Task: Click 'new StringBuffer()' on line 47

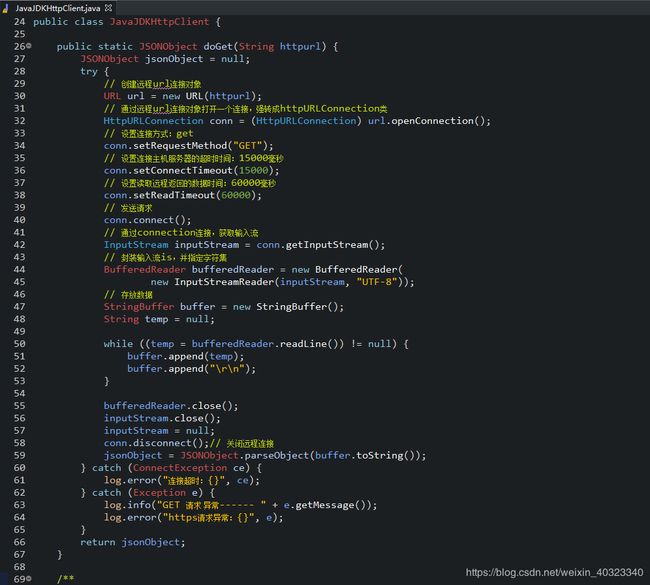Action: click(286, 307)
